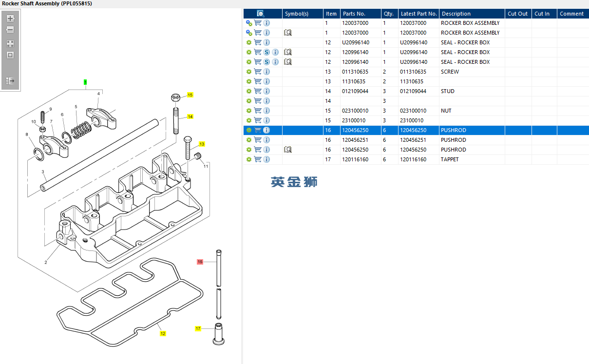Click callout 17 on the diagram
This screenshot has width=589, height=364.
[x=198, y=328]
